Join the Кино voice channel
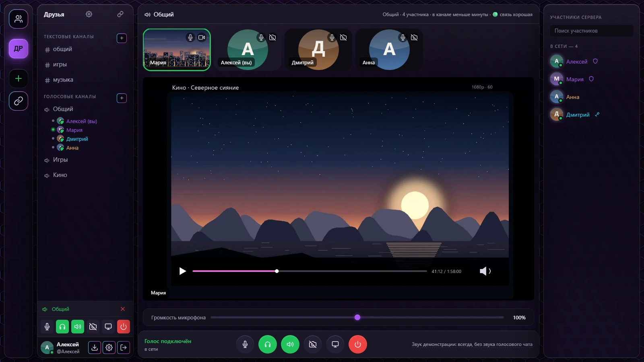This screenshot has height=362, width=644. pyautogui.click(x=85, y=175)
